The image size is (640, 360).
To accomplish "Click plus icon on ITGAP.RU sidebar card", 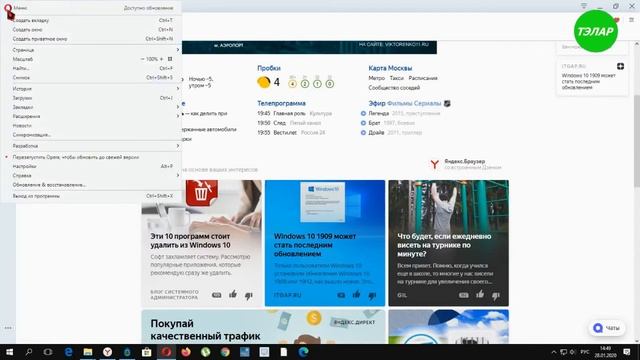I will [620, 66].
